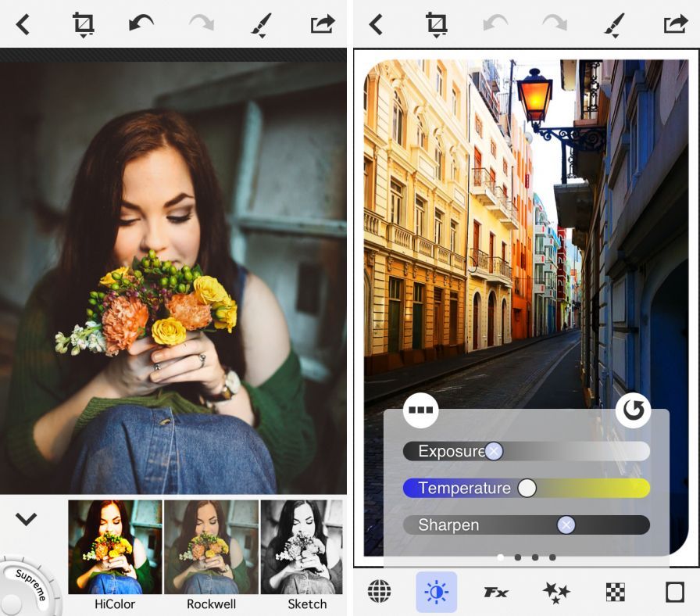
Task: Click the Exposure slider handle
Action: tap(494, 451)
